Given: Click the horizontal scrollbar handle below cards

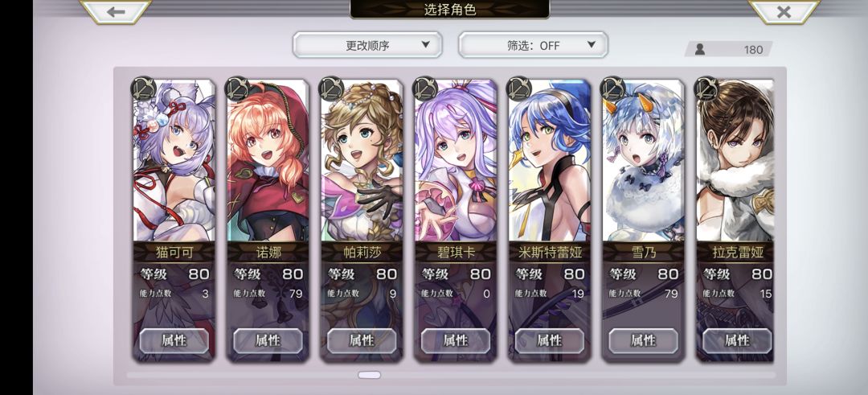Looking at the screenshot, I should [369, 375].
